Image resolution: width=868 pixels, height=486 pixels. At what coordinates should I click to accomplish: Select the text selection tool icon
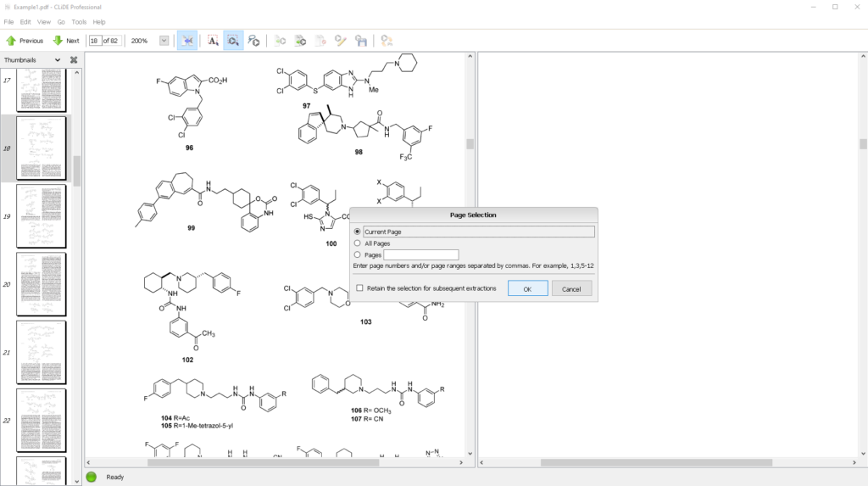(x=213, y=41)
